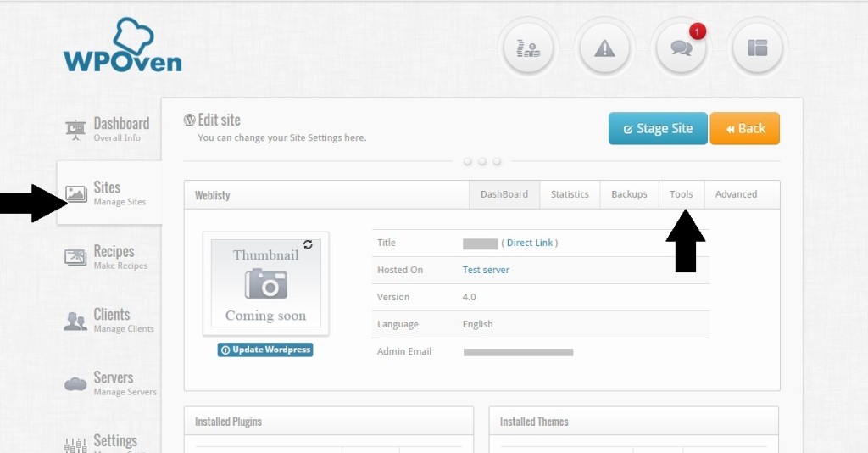Refresh the site thumbnail
The height and width of the screenshot is (453, 868).
coord(308,244)
